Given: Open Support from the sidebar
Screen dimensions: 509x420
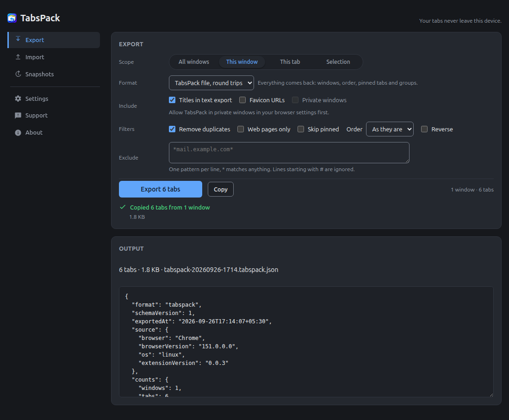Looking at the screenshot, I should 54,115.
